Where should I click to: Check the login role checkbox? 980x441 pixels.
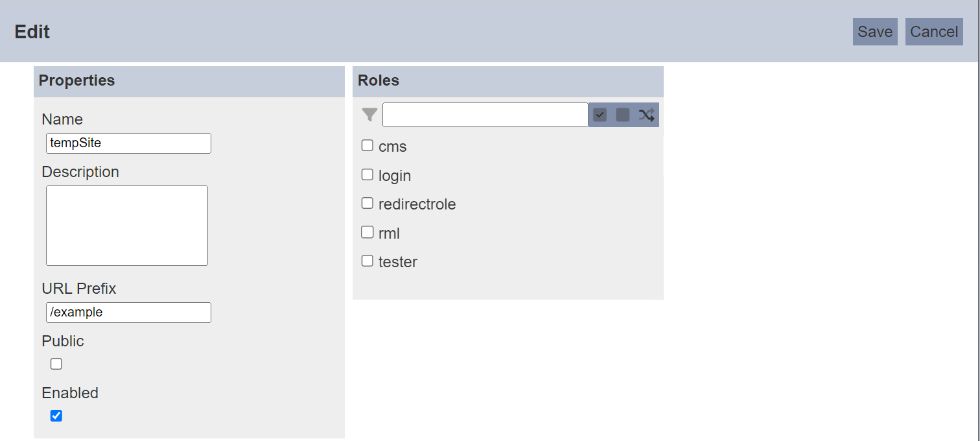(367, 174)
